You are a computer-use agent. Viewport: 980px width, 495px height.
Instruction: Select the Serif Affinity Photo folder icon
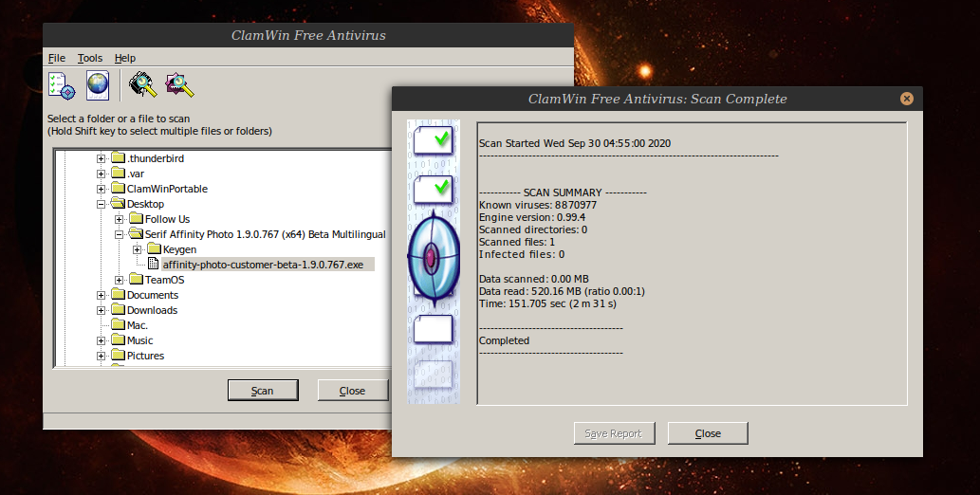[x=137, y=233]
